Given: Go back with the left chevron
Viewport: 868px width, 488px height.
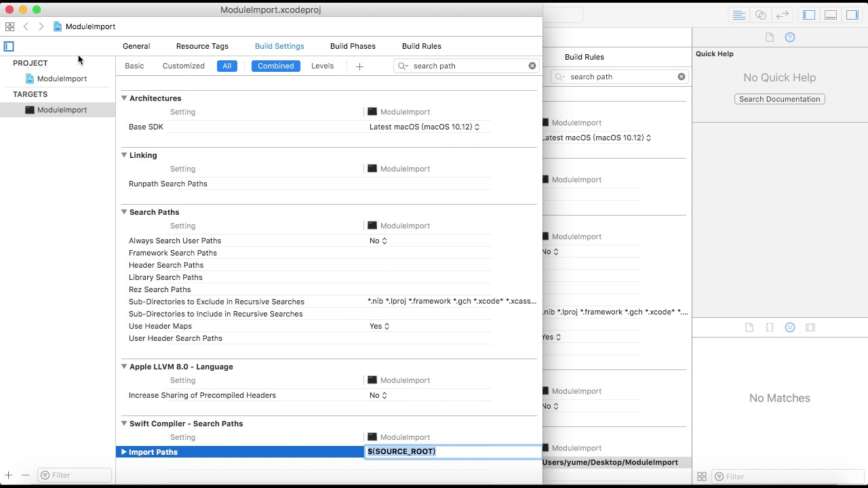Looking at the screenshot, I should click(26, 26).
